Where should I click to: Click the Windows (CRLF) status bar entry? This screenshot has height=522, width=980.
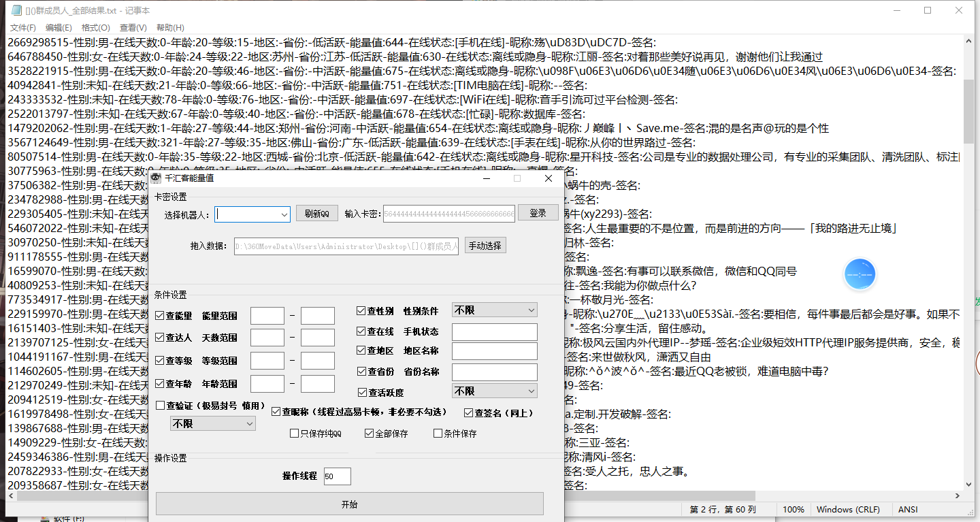[848, 509]
